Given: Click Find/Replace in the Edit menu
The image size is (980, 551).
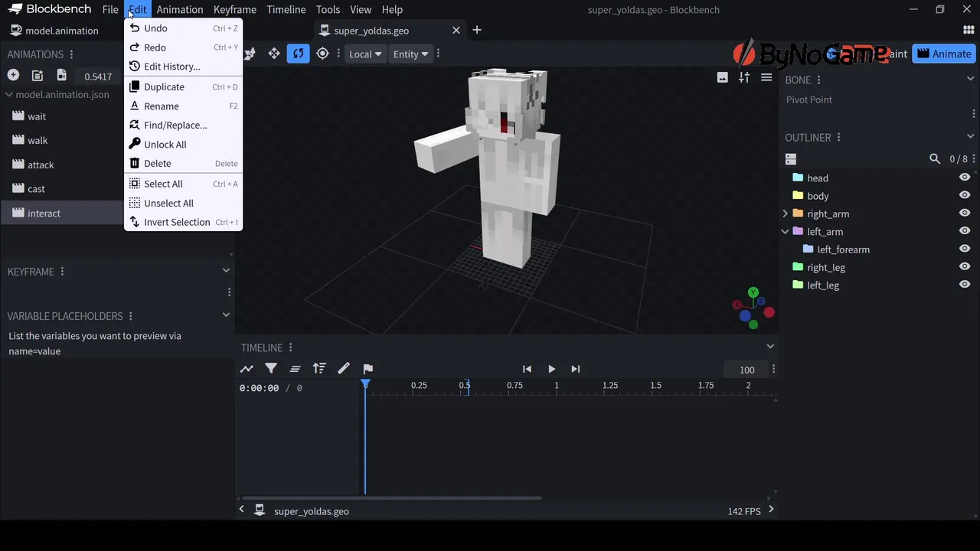Looking at the screenshot, I should coord(184,126).
